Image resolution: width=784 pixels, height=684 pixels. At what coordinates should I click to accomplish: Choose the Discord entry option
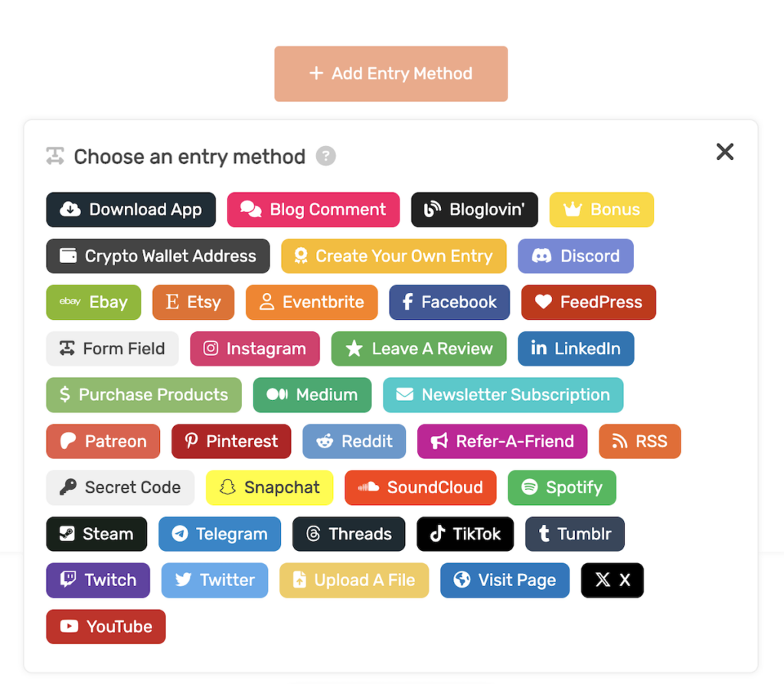[x=575, y=256]
